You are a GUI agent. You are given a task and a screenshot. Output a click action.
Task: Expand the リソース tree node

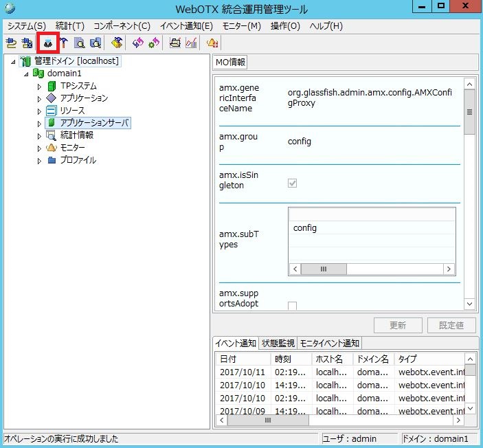[39, 111]
